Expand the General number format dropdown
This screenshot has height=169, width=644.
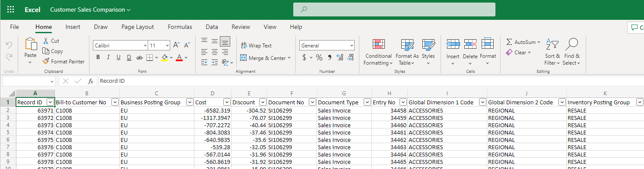[327, 45]
